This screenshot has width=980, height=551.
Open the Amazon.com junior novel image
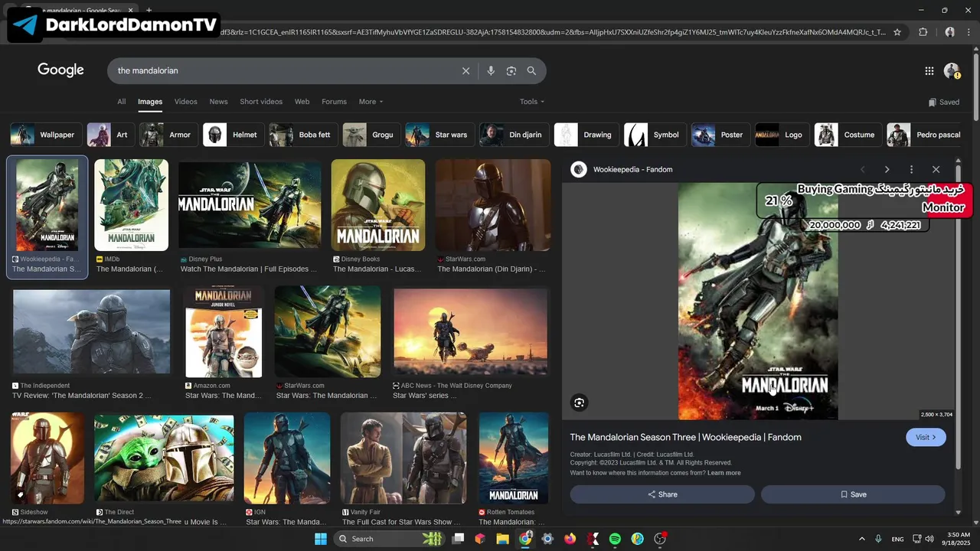(x=224, y=332)
